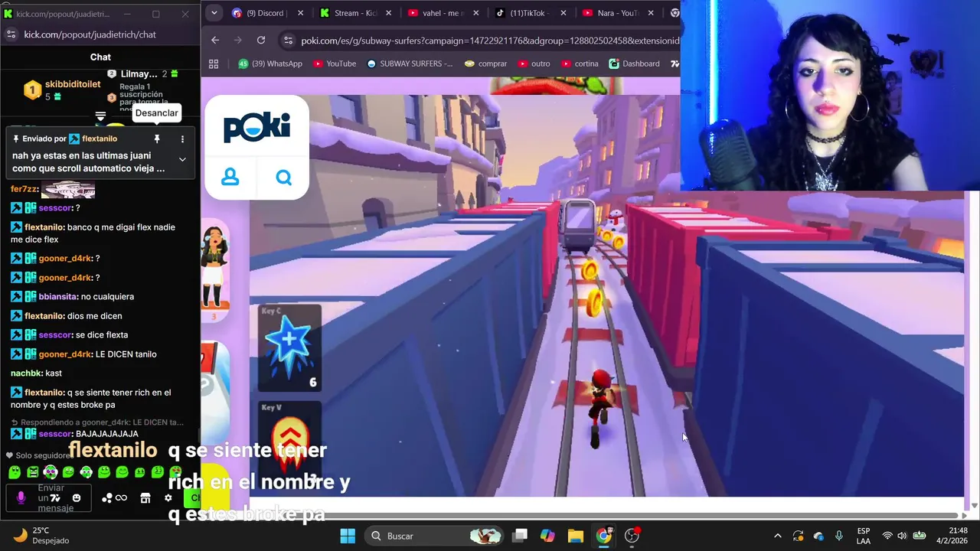
Task: Expand the pinned message from flextanilo
Action: point(182,159)
